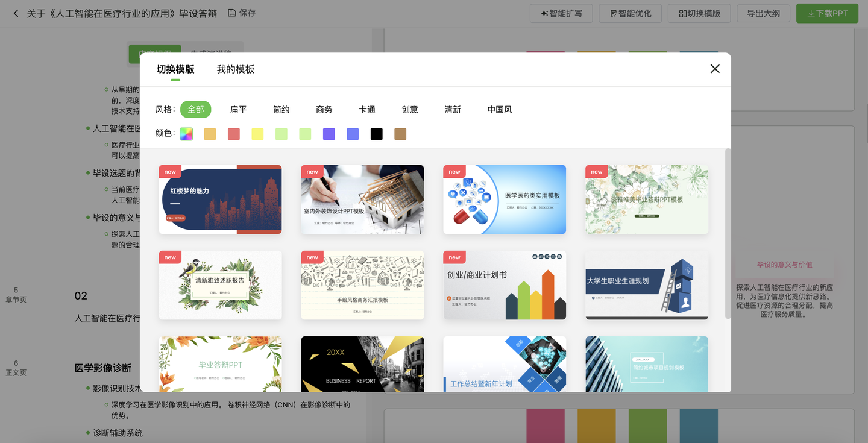
Task: Click the 导出大纲 button
Action: click(763, 13)
